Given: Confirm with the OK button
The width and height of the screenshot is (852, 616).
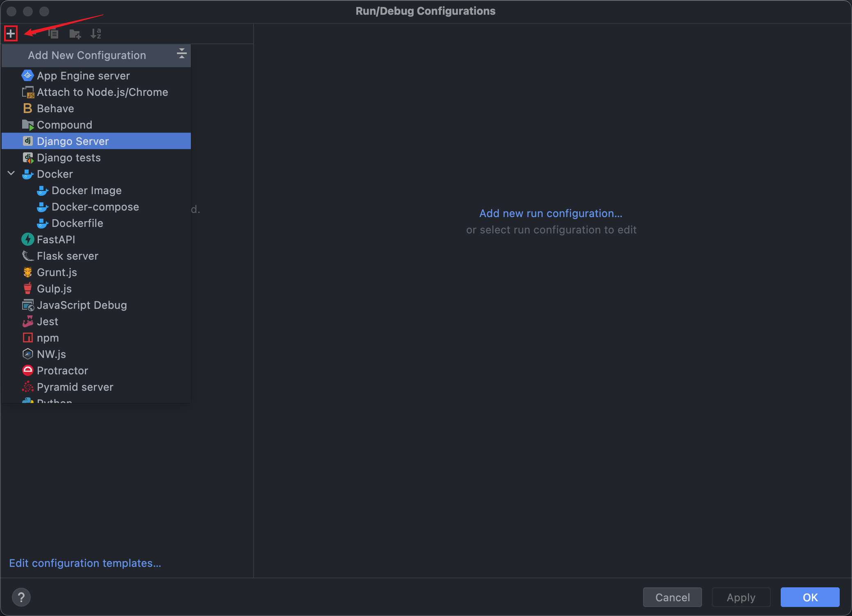Looking at the screenshot, I should pyautogui.click(x=810, y=598).
